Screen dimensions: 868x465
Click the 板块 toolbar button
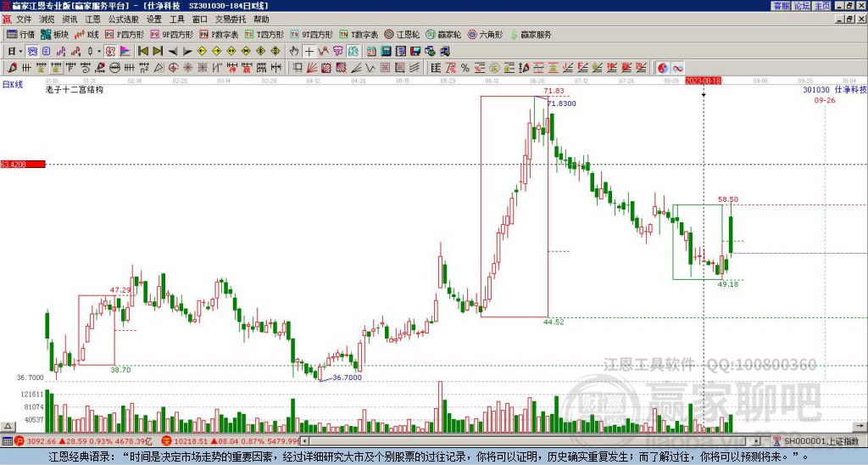pyautogui.click(x=54, y=34)
